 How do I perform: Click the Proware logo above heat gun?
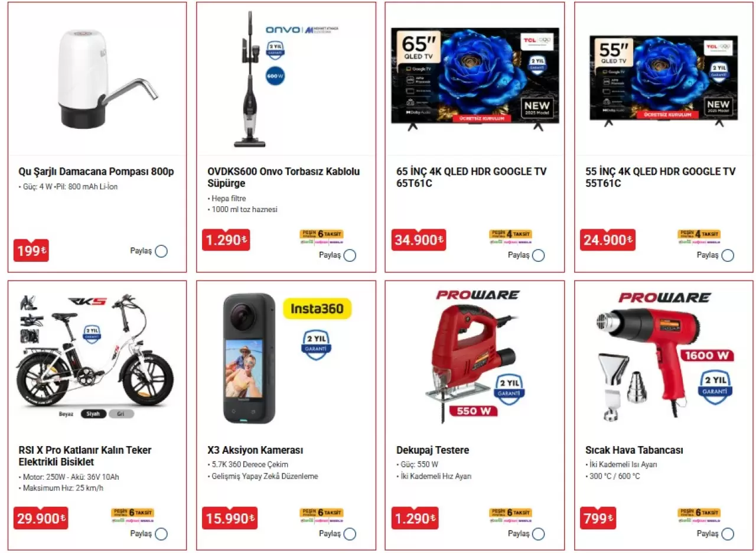tap(664, 297)
